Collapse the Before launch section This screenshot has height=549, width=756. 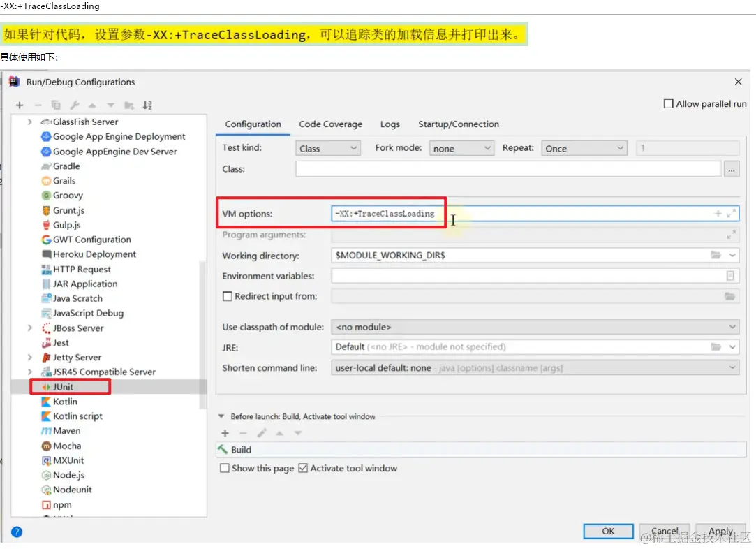pos(221,416)
